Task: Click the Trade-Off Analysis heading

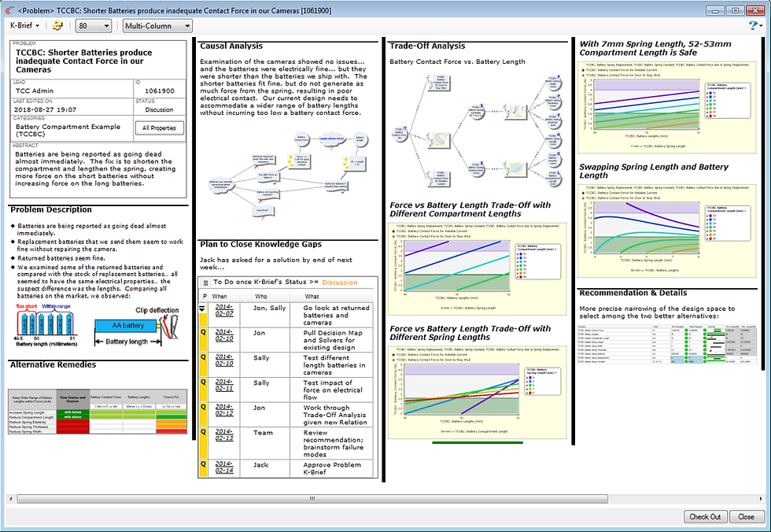Action: click(x=427, y=46)
